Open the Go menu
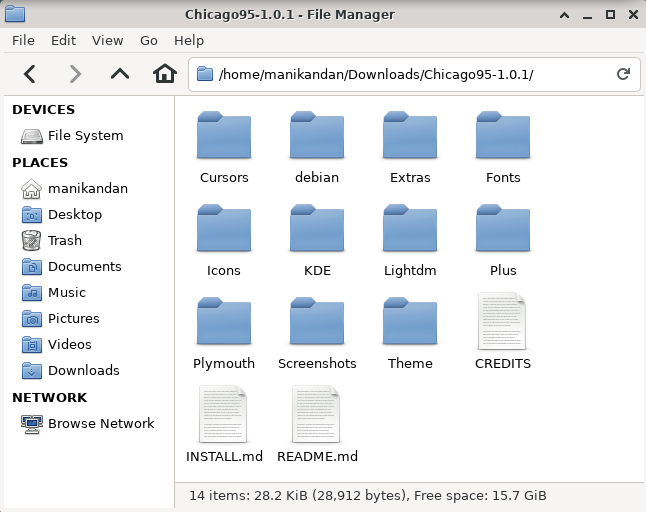This screenshot has width=646, height=512. [149, 40]
